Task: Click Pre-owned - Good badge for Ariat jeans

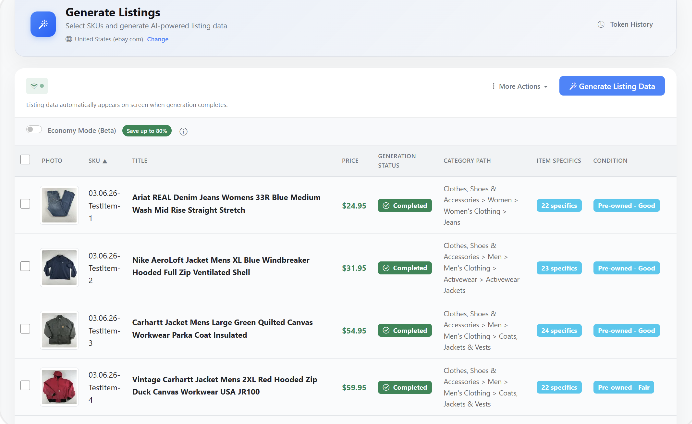Action: click(x=626, y=206)
